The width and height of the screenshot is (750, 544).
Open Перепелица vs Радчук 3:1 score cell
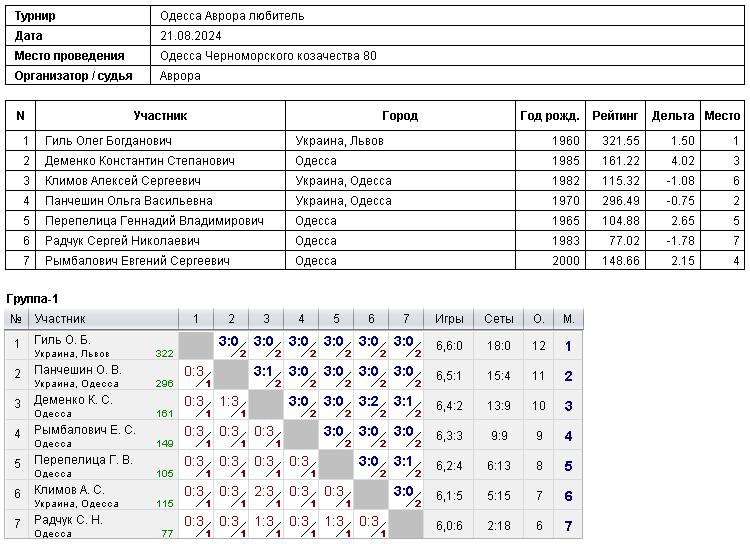pos(406,466)
